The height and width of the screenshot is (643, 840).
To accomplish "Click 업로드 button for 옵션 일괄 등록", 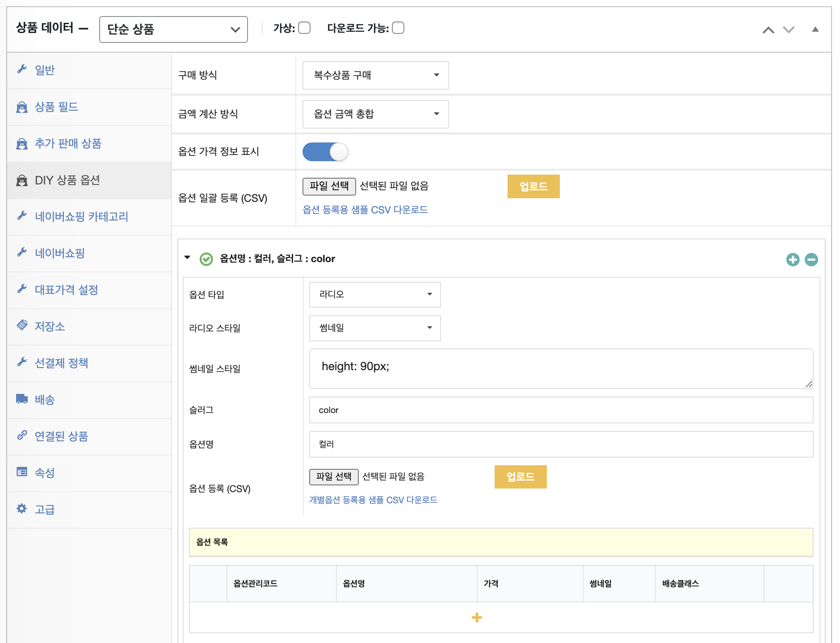I will coord(533,186).
